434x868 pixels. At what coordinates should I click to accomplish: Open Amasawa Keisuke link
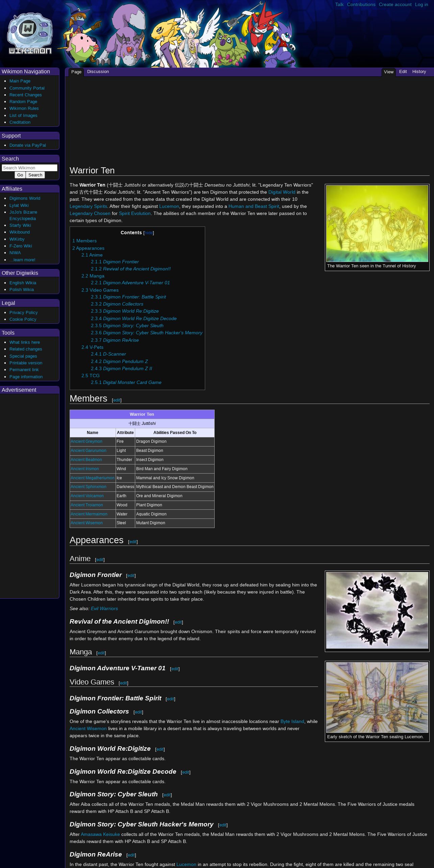[x=100, y=835]
